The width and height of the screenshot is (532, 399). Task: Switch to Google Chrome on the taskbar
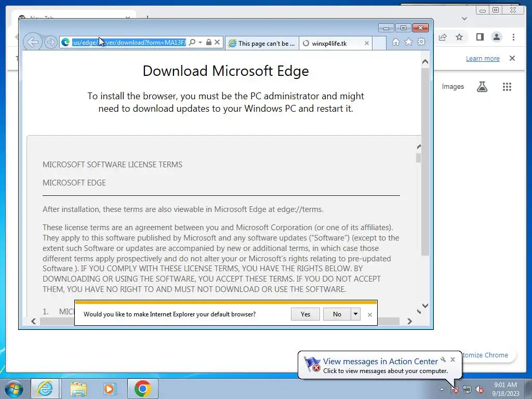click(142, 389)
